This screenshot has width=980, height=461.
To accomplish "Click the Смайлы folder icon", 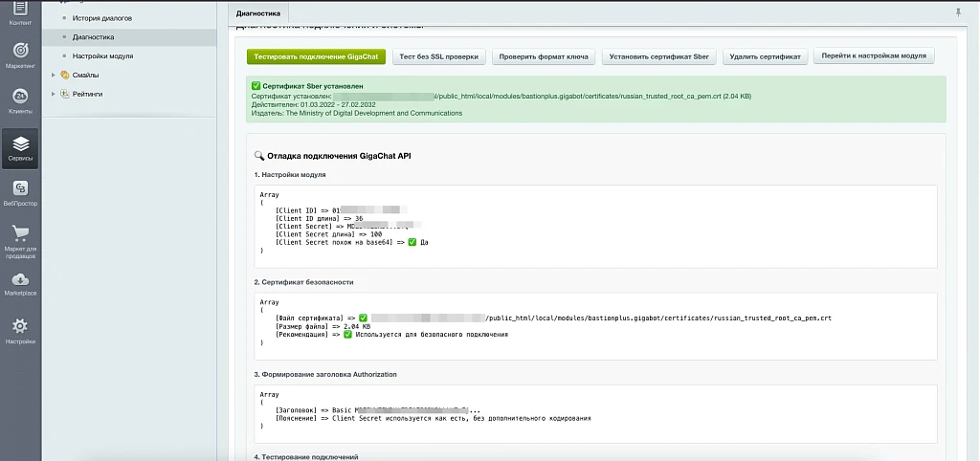I will 64,75.
